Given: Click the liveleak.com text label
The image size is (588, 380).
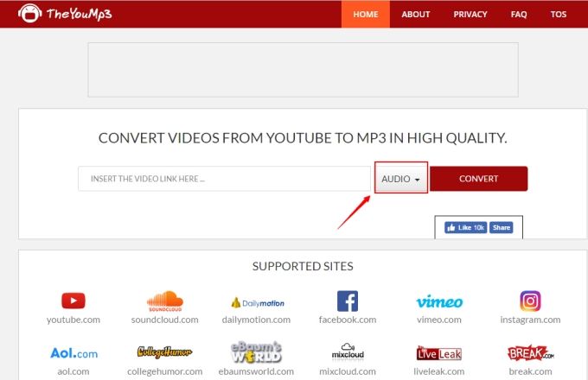Looking at the screenshot, I should (439, 371).
